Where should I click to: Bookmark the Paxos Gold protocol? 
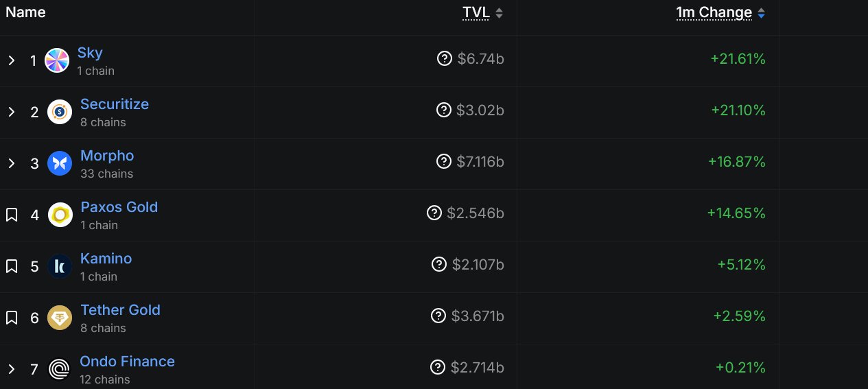(x=12, y=215)
